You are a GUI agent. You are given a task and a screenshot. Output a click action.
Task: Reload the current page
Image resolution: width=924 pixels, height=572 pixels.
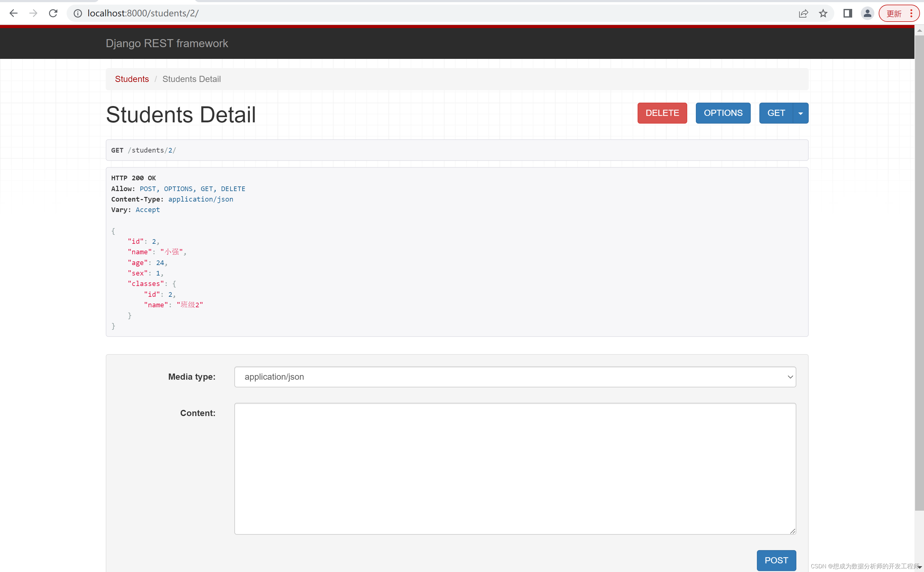coord(53,14)
